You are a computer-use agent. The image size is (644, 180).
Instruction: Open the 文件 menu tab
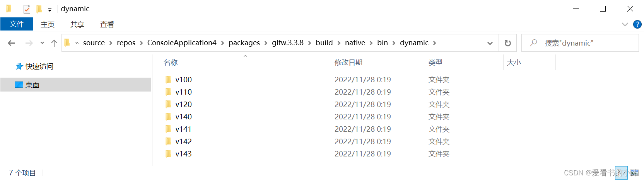point(17,24)
